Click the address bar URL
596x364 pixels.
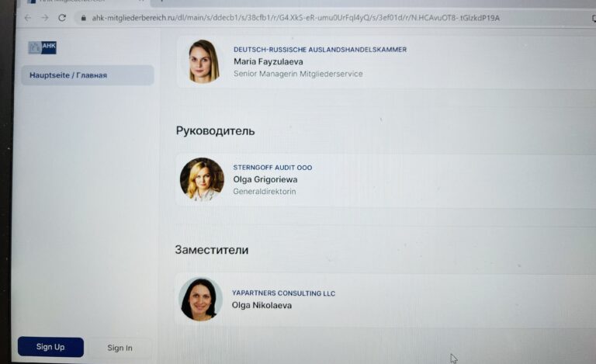click(x=295, y=18)
